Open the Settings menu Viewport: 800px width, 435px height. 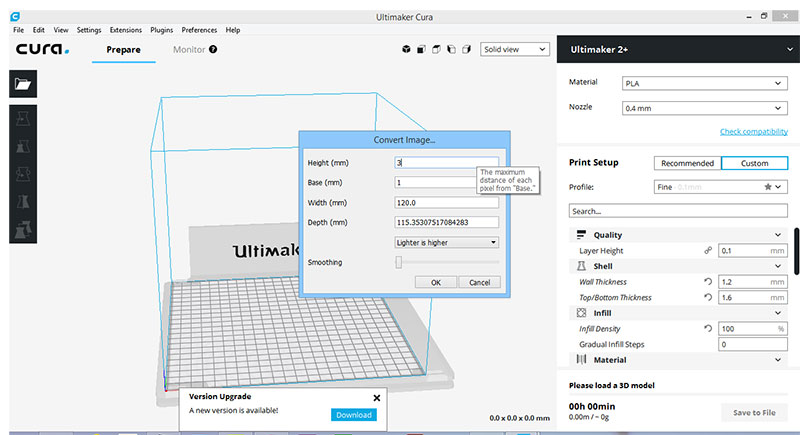(x=89, y=30)
